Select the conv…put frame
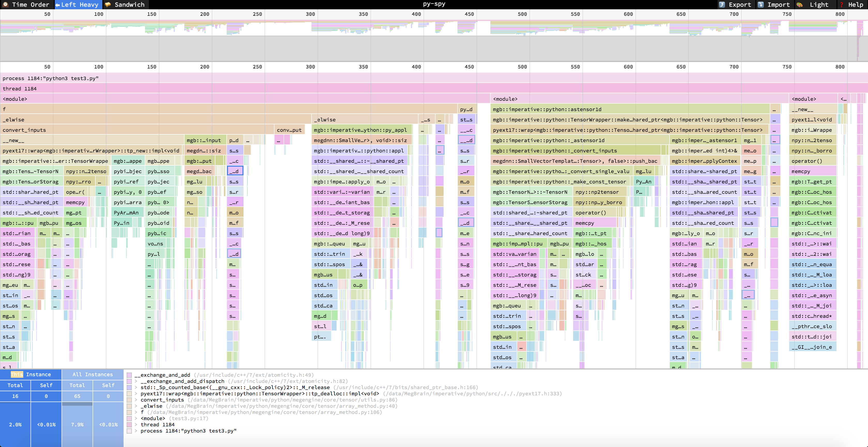868x447 pixels. click(290, 130)
